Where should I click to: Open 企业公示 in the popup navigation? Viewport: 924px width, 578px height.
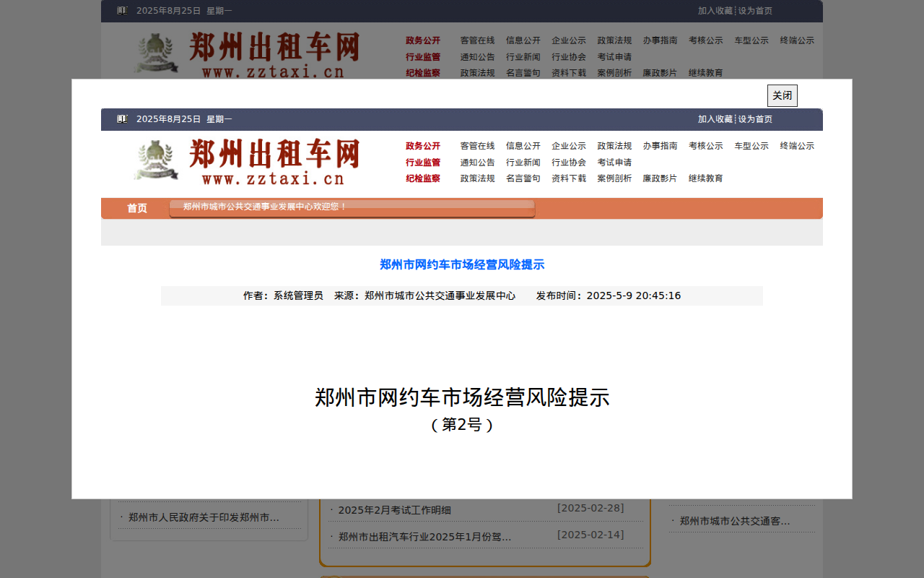569,146
